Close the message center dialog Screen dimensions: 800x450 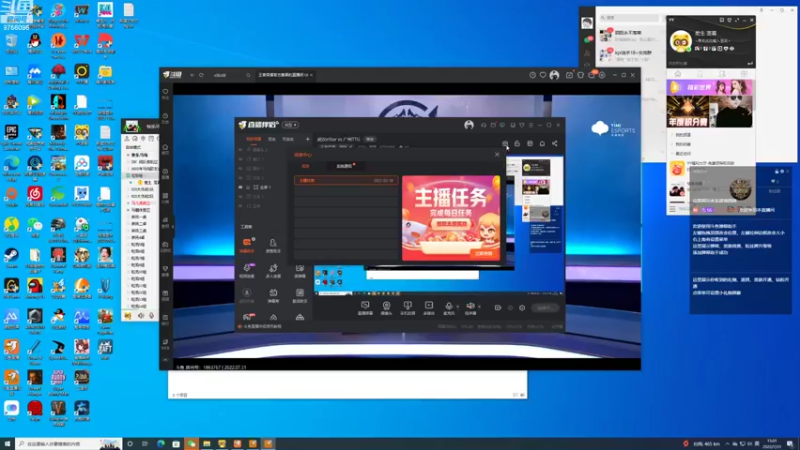coord(497,154)
